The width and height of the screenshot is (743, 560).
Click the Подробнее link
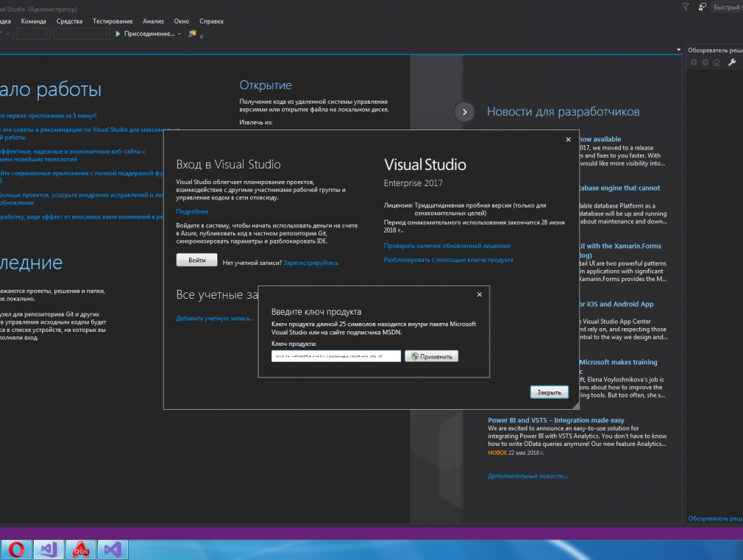coord(193,211)
